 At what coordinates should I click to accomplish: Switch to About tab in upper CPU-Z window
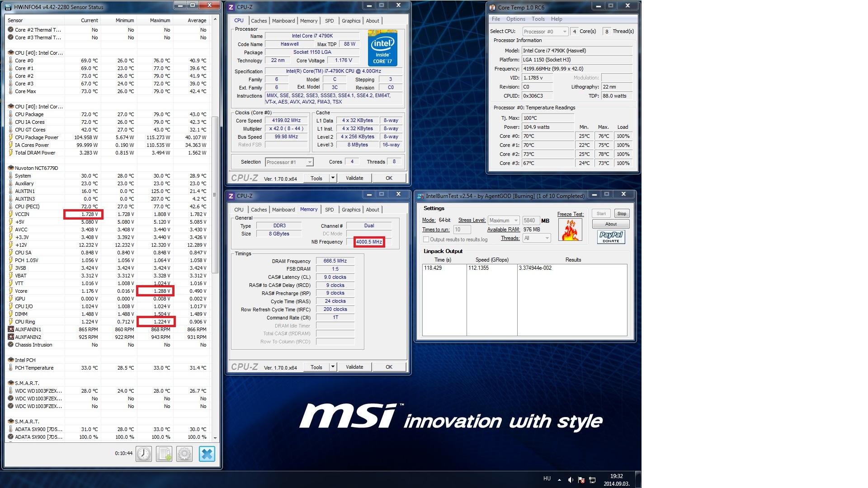[x=373, y=21]
